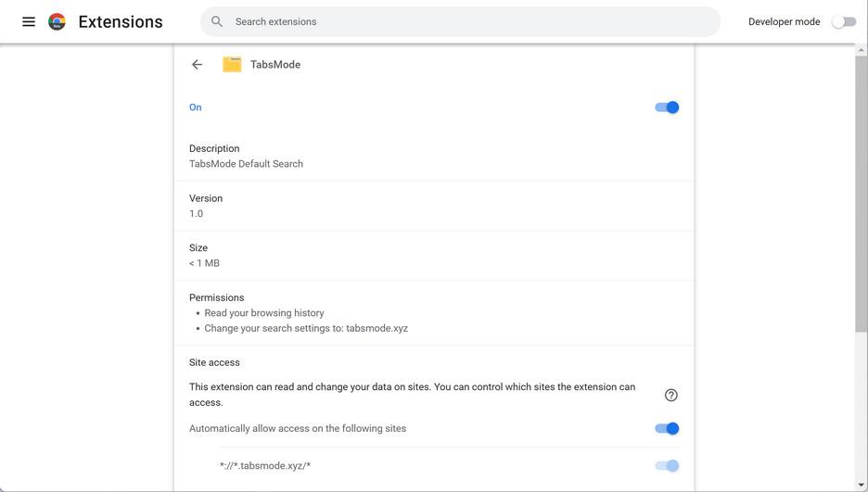
Task: Click the search magnifier icon
Action: [217, 21]
